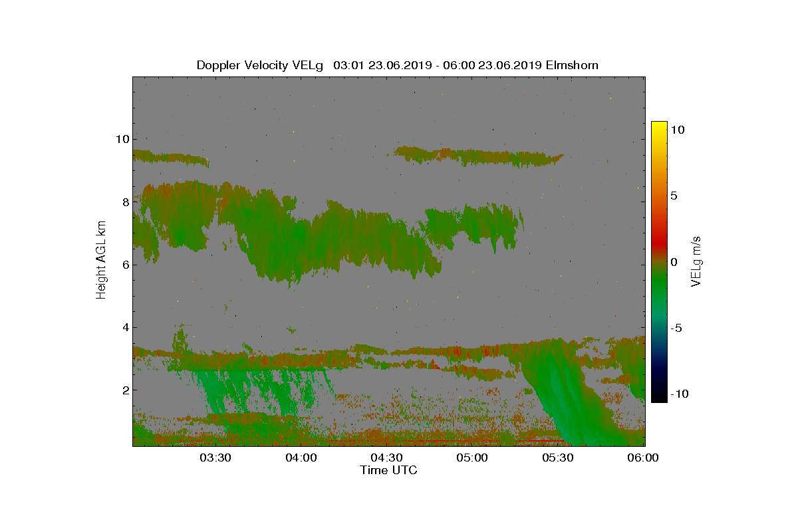This screenshot has width=798, height=532.
Task: Click the '05:30' time tick label
Action: click(x=558, y=458)
